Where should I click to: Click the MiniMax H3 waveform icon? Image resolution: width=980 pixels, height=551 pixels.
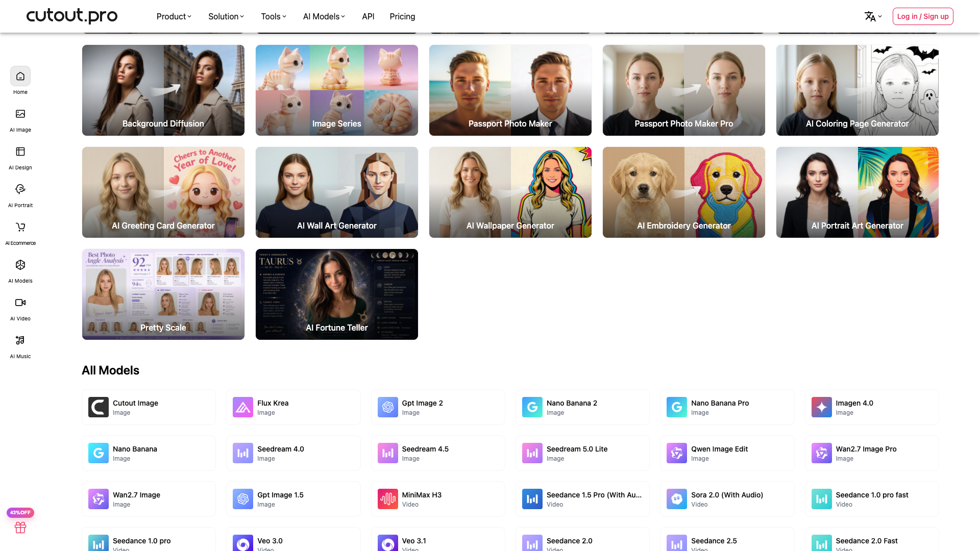[x=388, y=499]
